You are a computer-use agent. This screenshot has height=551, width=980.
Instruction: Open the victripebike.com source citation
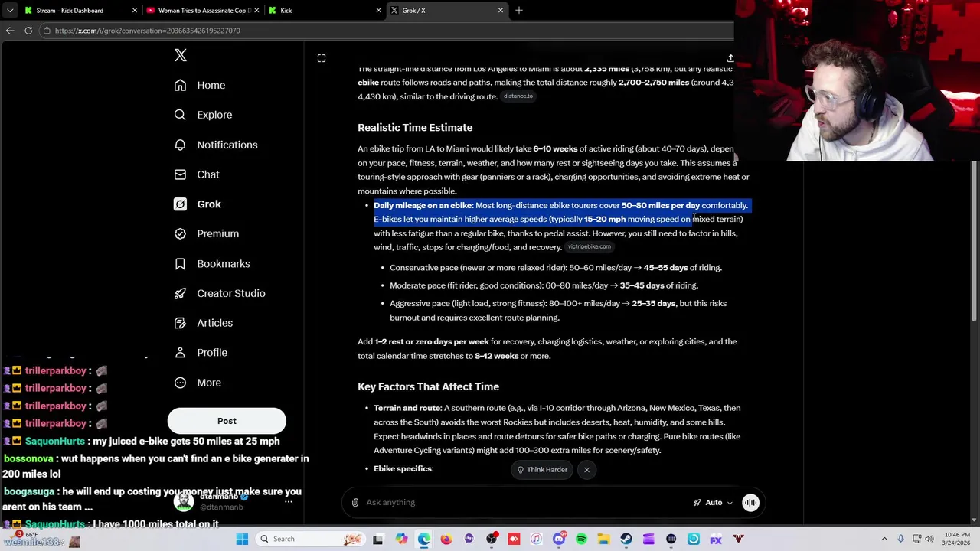click(590, 246)
